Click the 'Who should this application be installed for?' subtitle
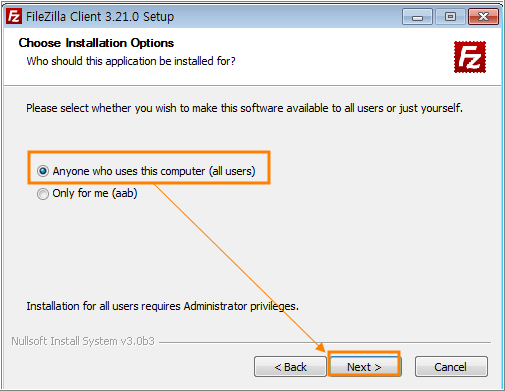This screenshot has width=505, height=391. 131,61
